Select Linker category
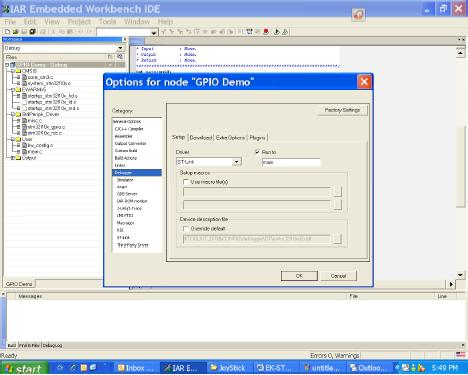468x375 pixels. (x=120, y=165)
